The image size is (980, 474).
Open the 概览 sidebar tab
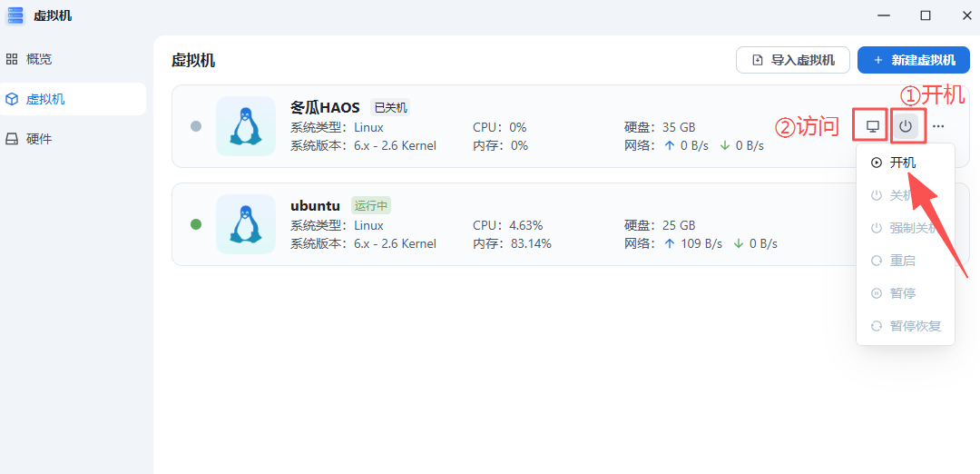tap(38, 59)
